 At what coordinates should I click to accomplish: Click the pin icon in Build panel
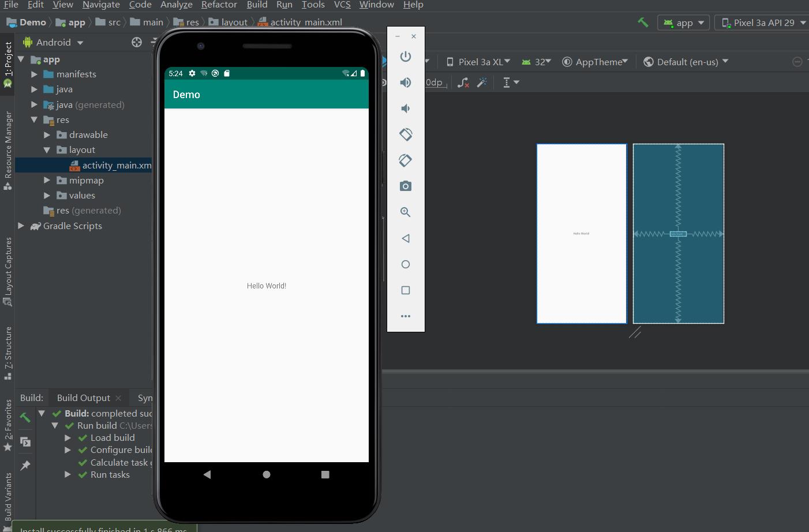coord(25,465)
